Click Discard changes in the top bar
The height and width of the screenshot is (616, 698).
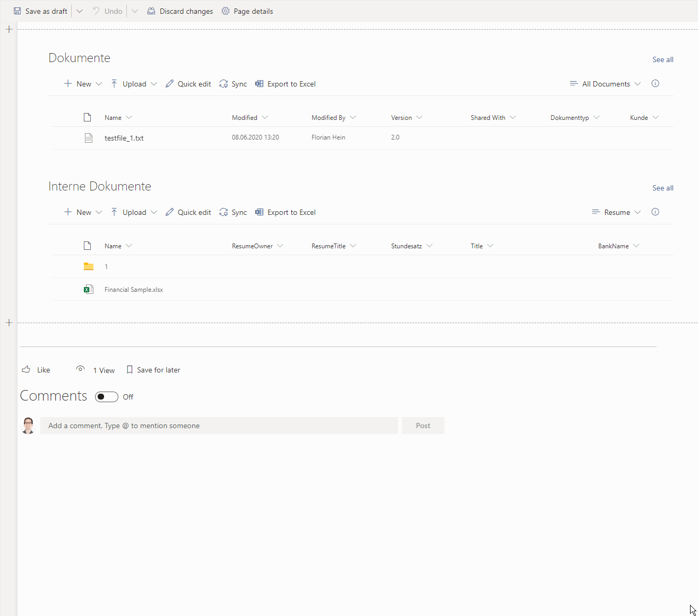(x=180, y=11)
